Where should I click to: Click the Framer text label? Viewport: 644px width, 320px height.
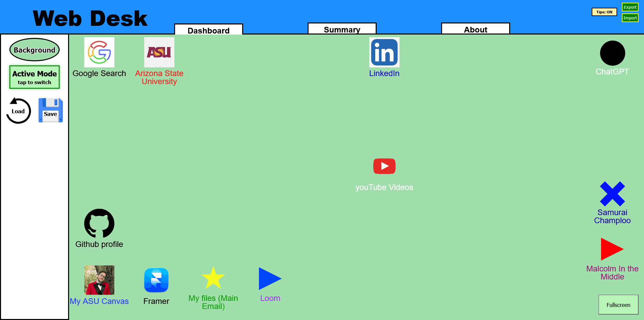point(156,301)
